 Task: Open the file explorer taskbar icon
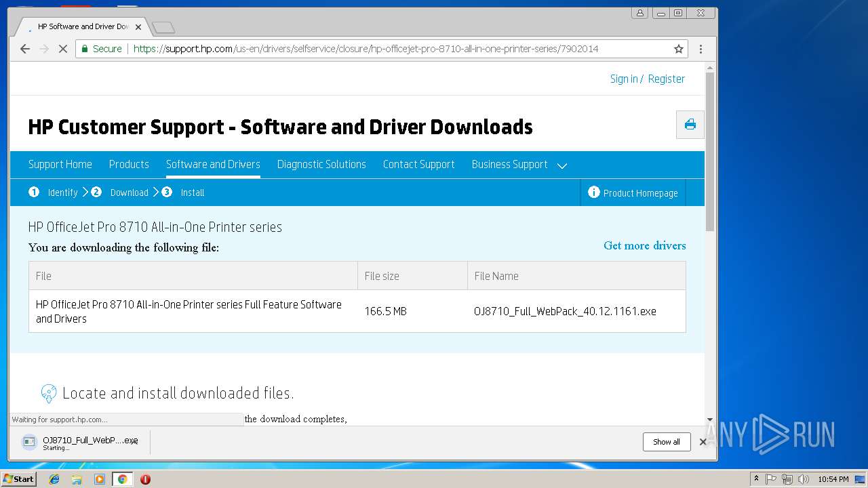tap(77, 479)
